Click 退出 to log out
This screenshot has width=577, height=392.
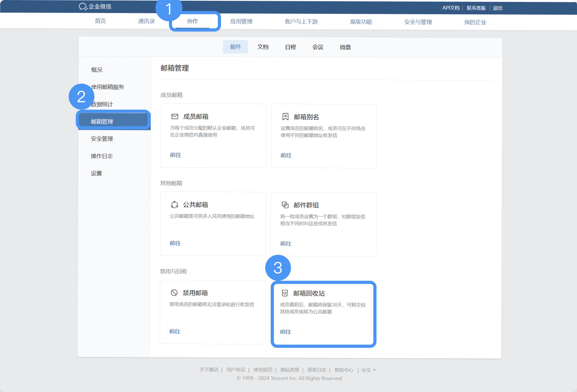498,8
